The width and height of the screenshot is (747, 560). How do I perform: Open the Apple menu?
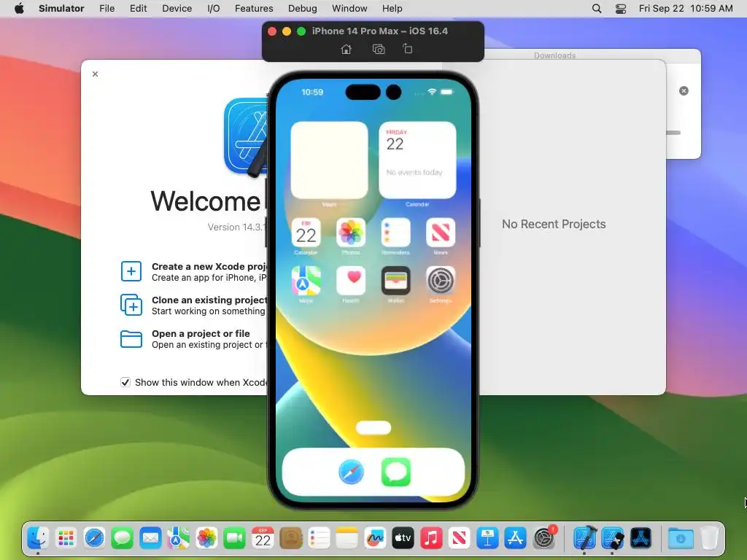[x=19, y=9]
